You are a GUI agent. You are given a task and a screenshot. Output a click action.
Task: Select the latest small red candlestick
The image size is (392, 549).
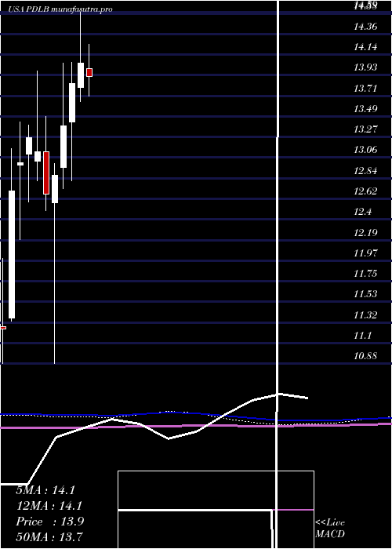(89, 72)
